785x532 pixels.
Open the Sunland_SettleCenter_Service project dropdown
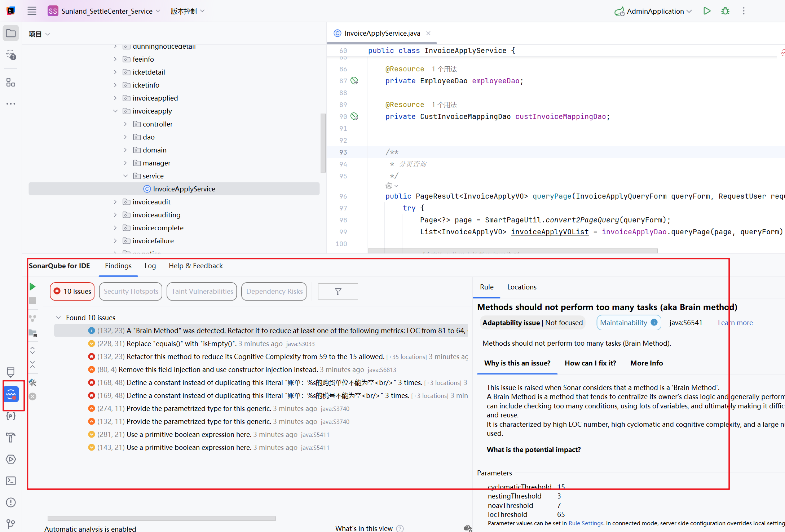(x=104, y=11)
